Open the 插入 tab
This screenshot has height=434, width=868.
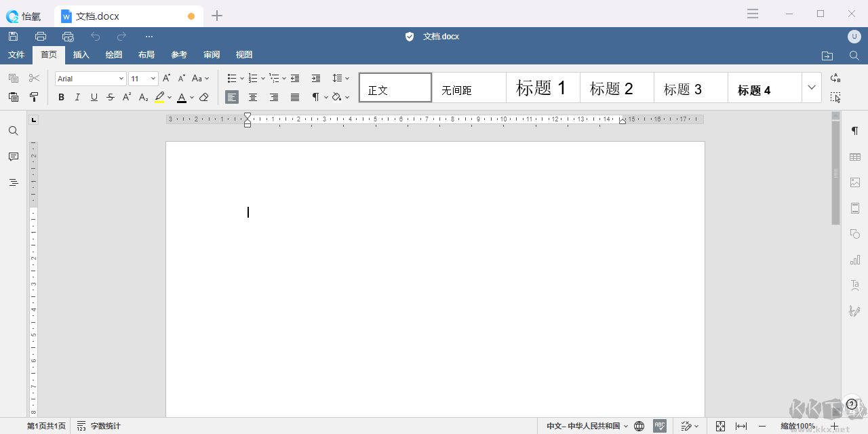(x=81, y=55)
